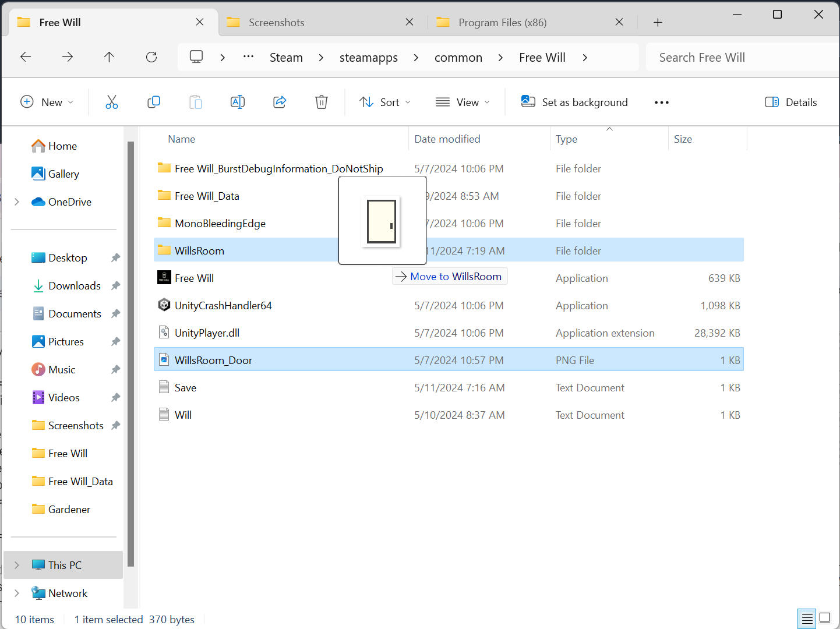Screen dimensions: 840x629
Task: Open the Sort dropdown
Action: 385,103
